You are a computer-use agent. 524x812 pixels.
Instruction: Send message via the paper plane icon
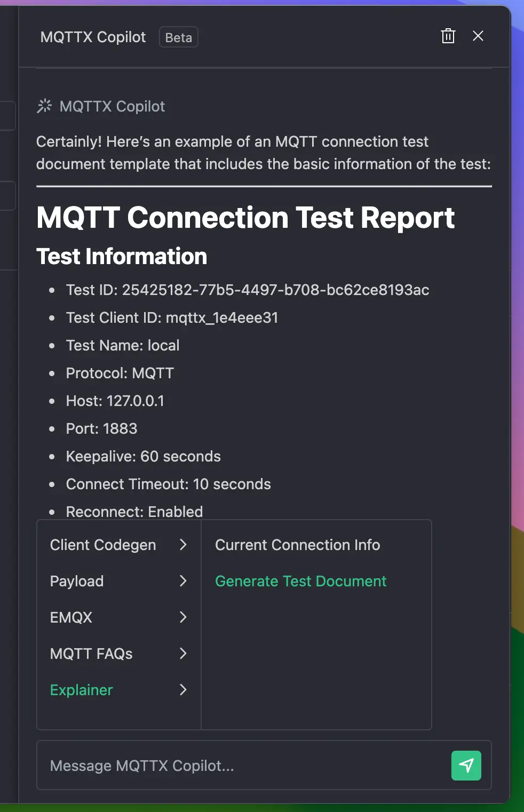pos(466,766)
